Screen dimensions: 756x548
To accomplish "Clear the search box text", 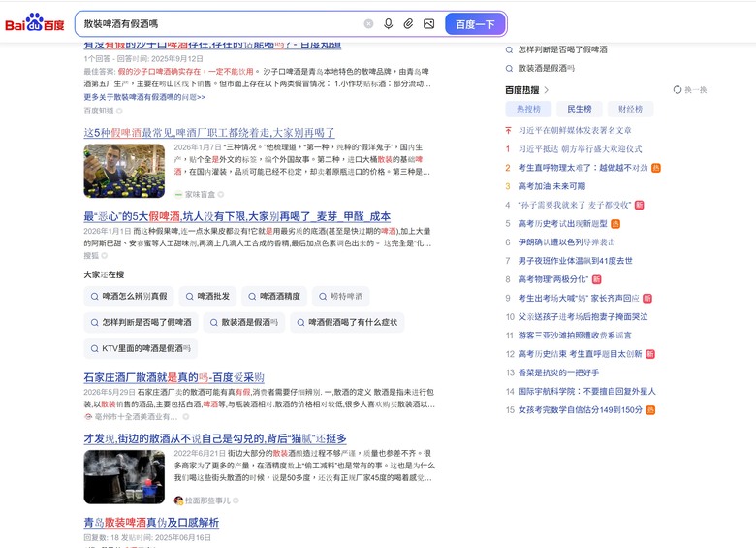I will tap(368, 23).
